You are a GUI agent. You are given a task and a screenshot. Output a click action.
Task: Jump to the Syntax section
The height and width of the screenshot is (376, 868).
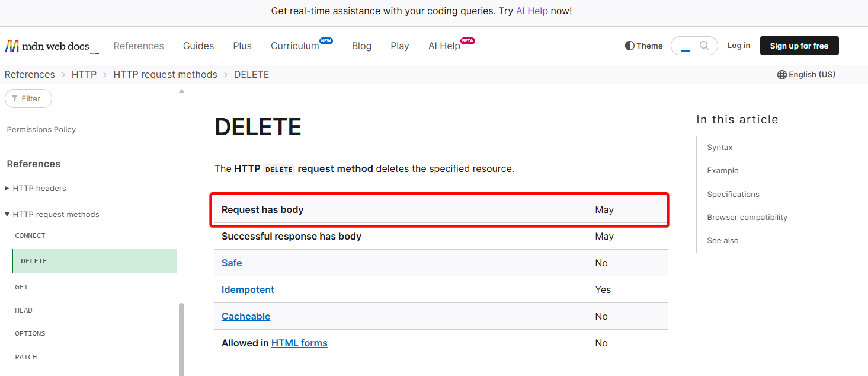tap(719, 147)
